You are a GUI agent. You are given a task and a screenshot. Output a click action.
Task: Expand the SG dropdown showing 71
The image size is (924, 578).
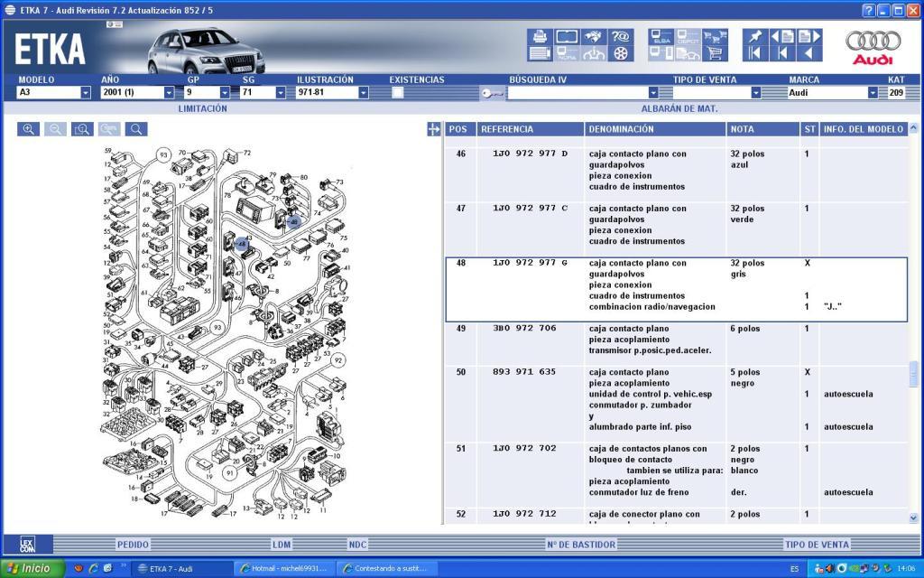281,93
